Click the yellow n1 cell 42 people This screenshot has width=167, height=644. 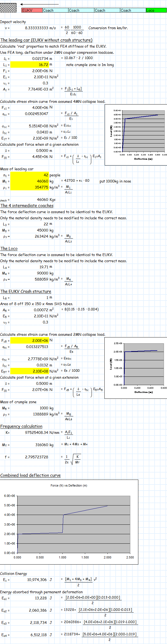pos(30,175)
